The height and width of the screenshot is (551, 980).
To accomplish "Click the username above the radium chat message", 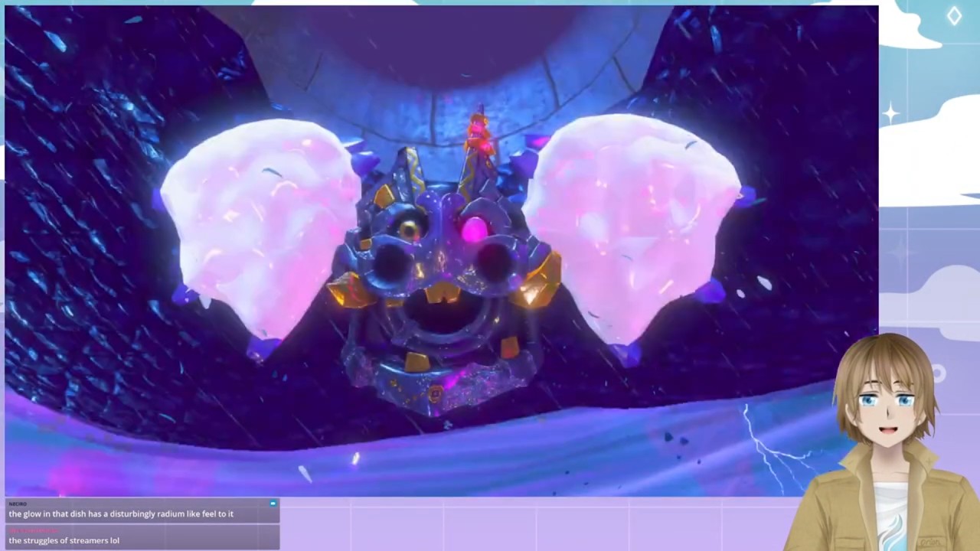I will (x=18, y=504).
